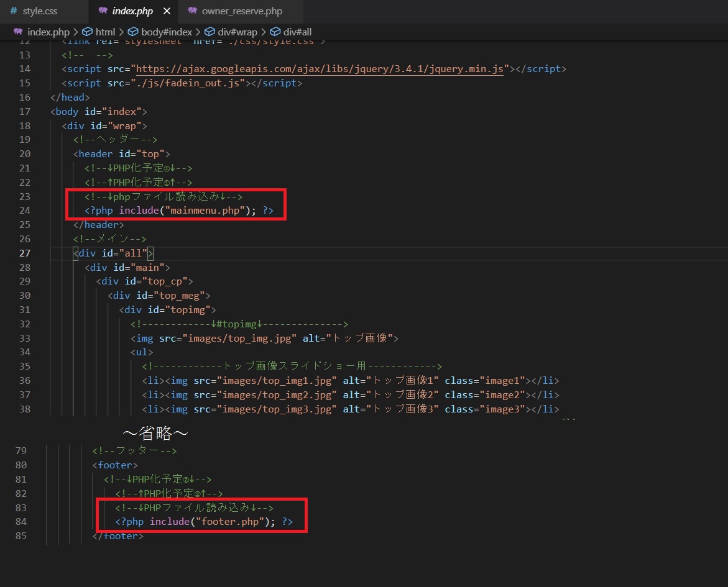The height and width of the screenshot is (587, 728).
Task: Open the div#all breadcrumb dropdown
Action: (298, 32)
